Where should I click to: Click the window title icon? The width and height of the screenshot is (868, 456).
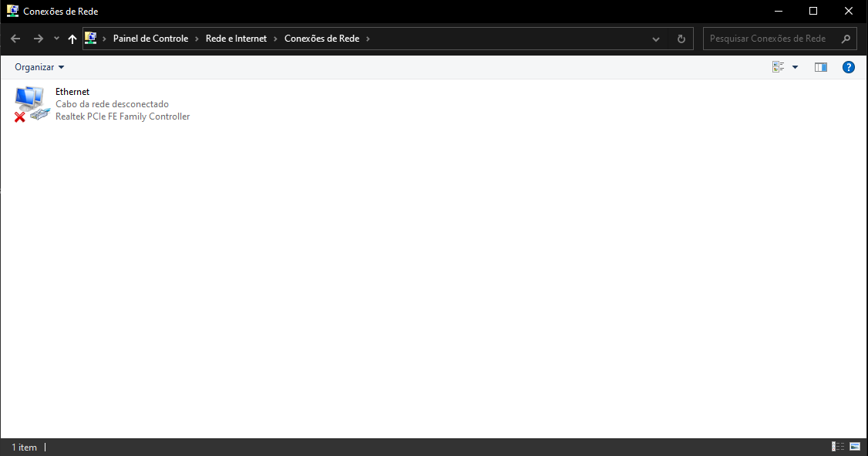click(x=13, y=11)
